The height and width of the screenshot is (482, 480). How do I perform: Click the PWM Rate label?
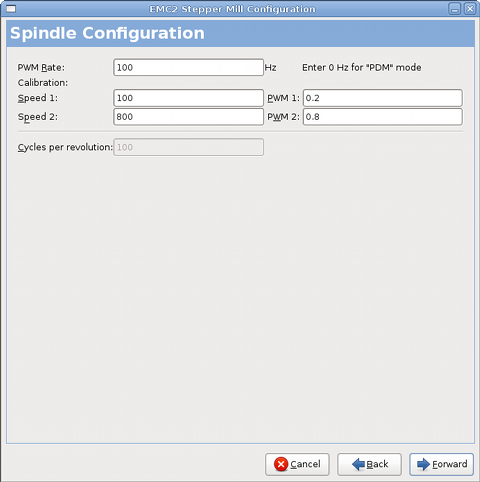point(41,68)
